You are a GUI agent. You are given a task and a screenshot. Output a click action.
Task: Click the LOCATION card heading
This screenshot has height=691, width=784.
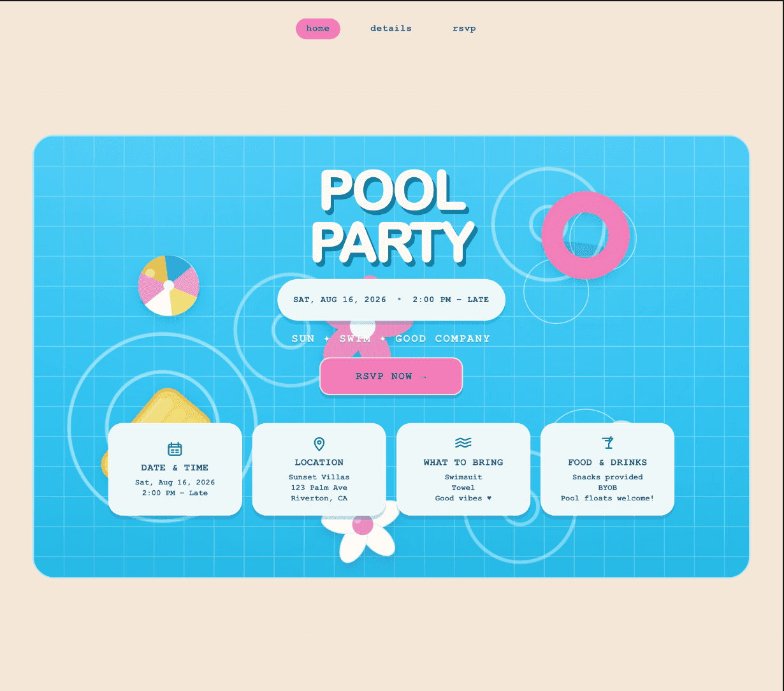pyautogui.click(x=319, y=463)
